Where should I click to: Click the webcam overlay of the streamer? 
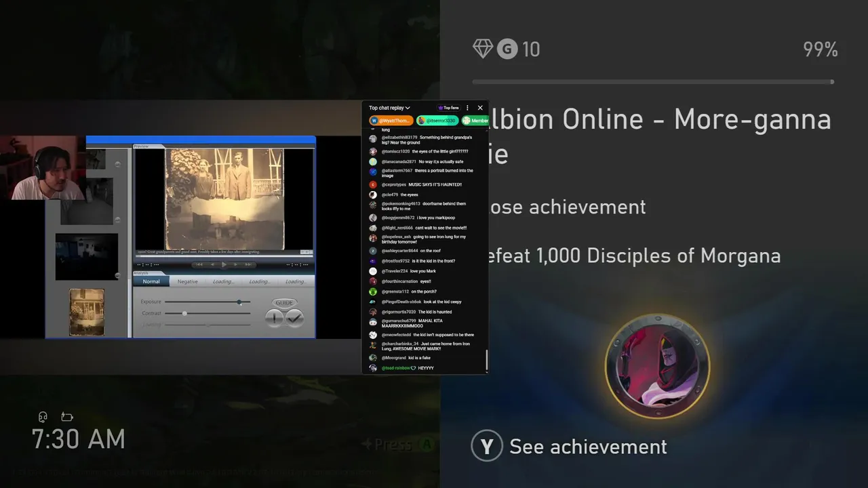click(x=43, y=167)
